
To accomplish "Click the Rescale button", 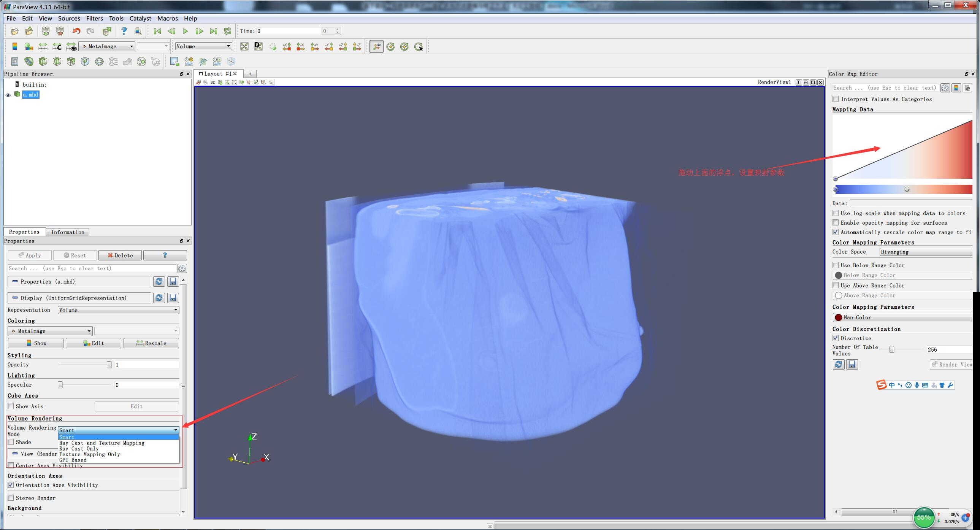I will coord(151,343).
